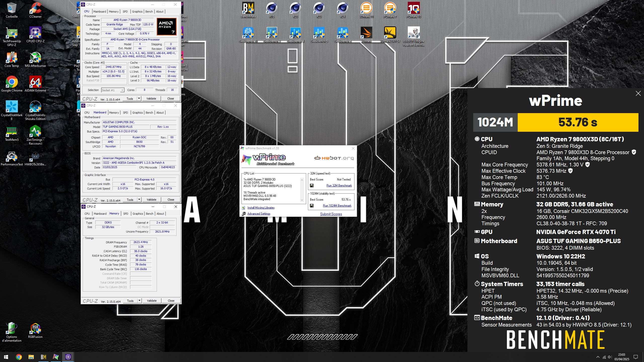Viewport: 644px width, 362px height.
Task: Open the CrystalDiskMark 8 desktop icon
Action: pyautogui.click(x=12, y=111)
